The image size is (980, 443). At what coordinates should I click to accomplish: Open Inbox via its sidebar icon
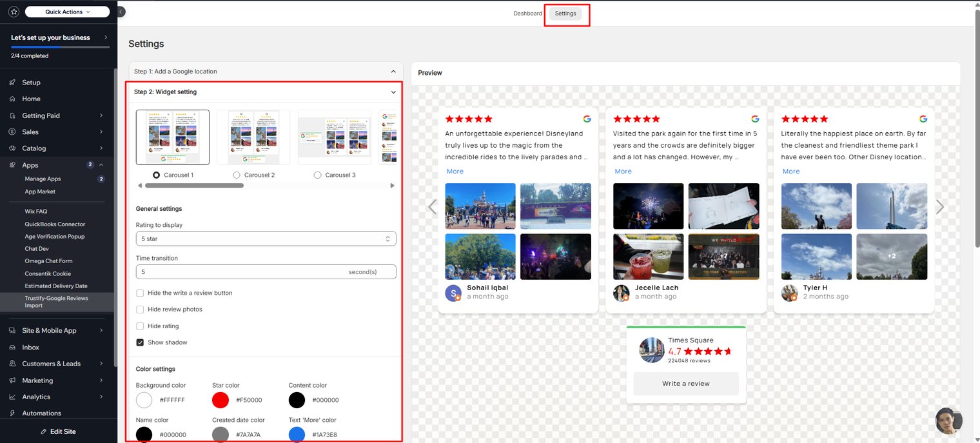click(x=13, y=347)
